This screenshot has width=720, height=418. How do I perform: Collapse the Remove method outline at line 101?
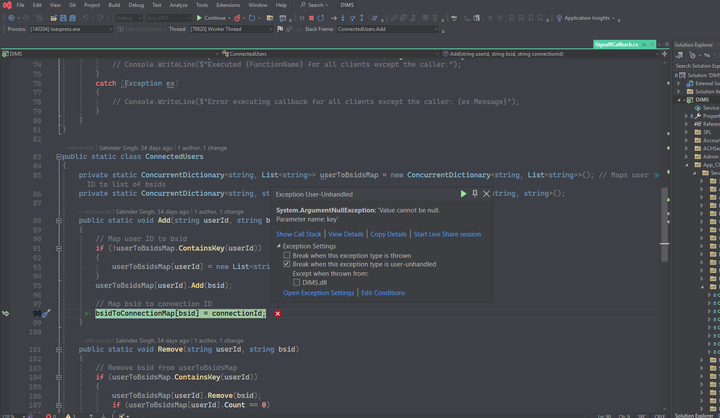pos(59,349)
